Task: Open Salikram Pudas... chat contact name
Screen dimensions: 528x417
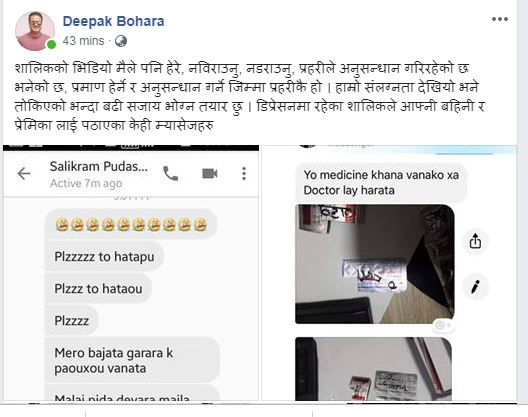Action: (99, 166)
